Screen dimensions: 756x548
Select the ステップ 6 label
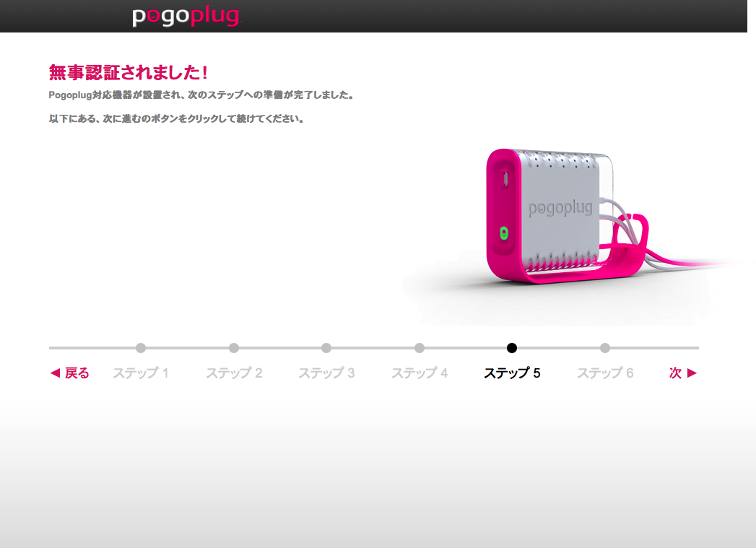(605, 373)
